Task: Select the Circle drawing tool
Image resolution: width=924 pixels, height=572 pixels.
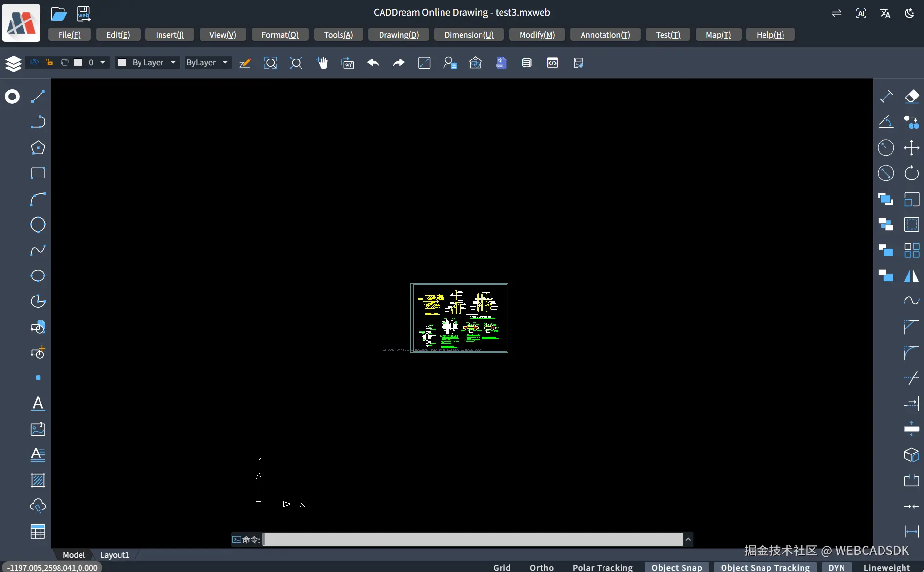Action: click(38, 224)
